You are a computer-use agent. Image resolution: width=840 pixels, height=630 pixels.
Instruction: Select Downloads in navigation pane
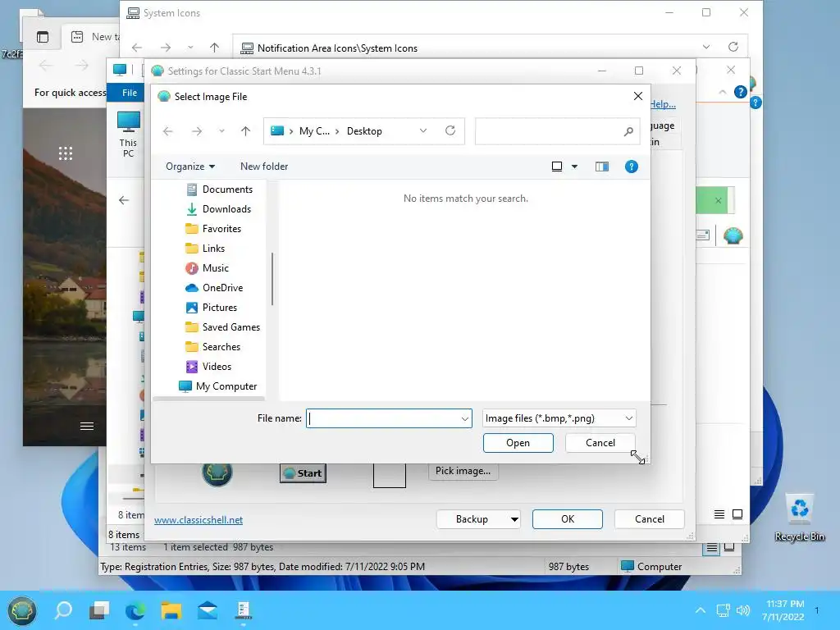[217, 209]
